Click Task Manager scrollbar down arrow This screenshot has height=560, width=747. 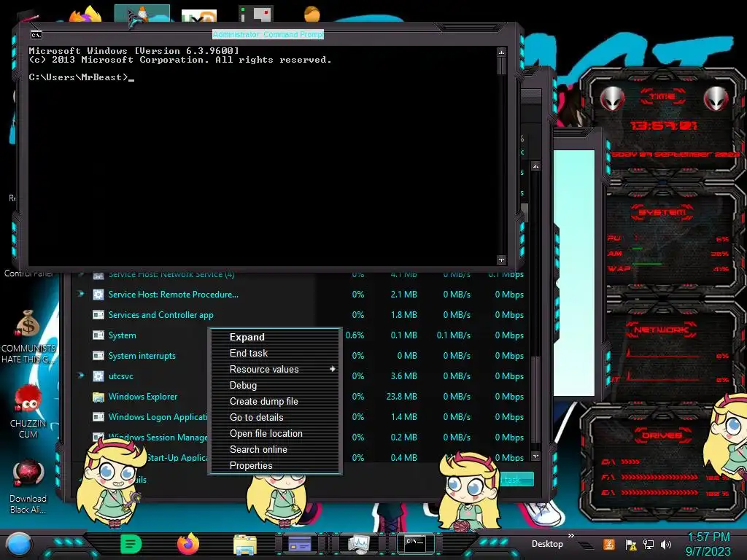(536, 456)
